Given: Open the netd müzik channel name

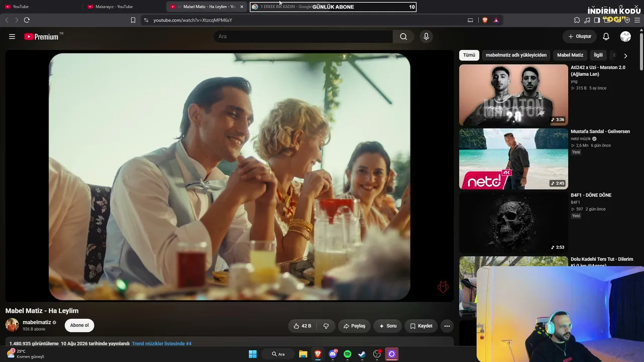Looking at the screenshot, I should point(581,139).
